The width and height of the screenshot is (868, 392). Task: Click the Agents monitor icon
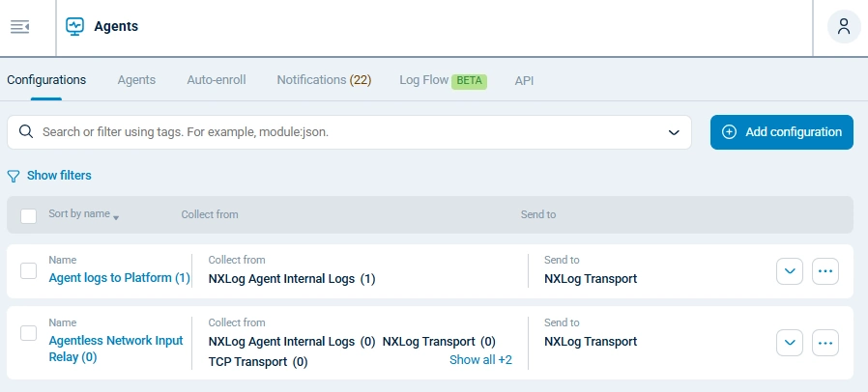coord(74,27)
